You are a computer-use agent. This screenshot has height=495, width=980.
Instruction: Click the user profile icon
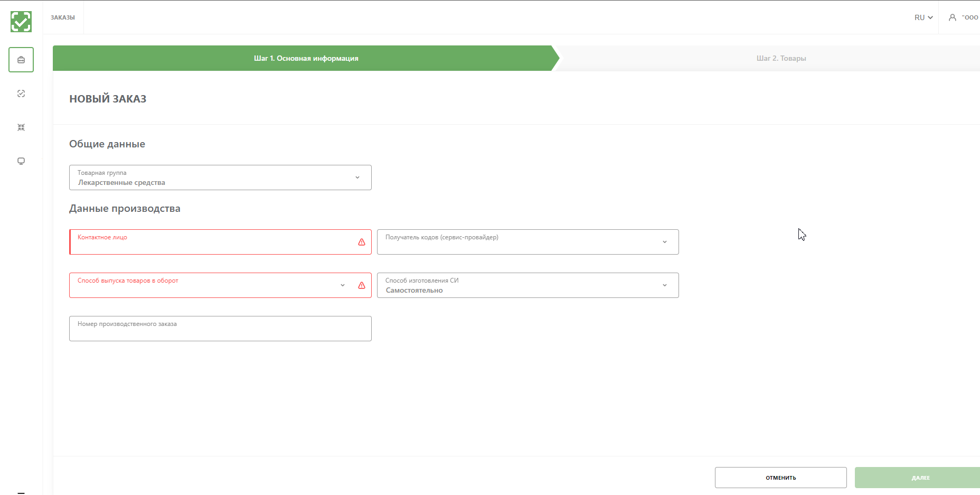click(953, 17)
